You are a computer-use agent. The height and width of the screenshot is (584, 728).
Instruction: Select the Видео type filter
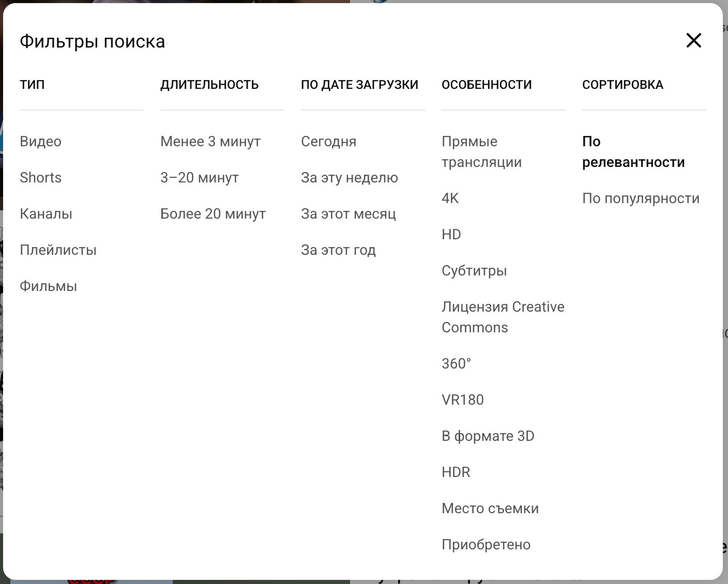(40, 142)
